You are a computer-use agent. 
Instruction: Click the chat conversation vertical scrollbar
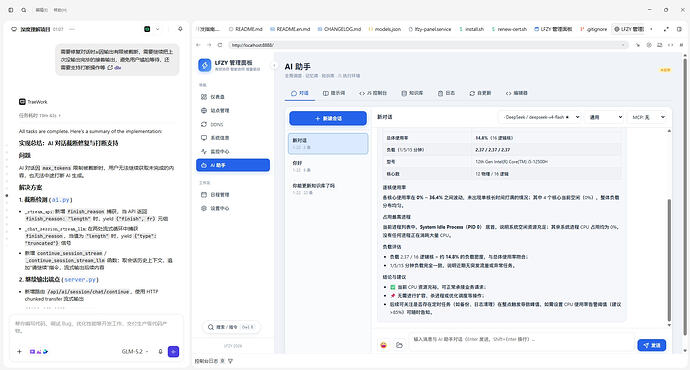pos(669,260)
